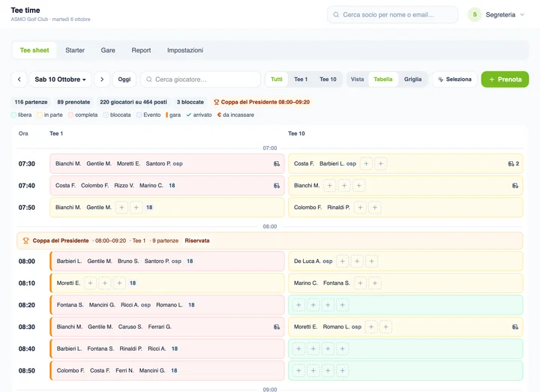Select player Caruso S. at 08:30

pyautogui.click(x=130, y=327)
